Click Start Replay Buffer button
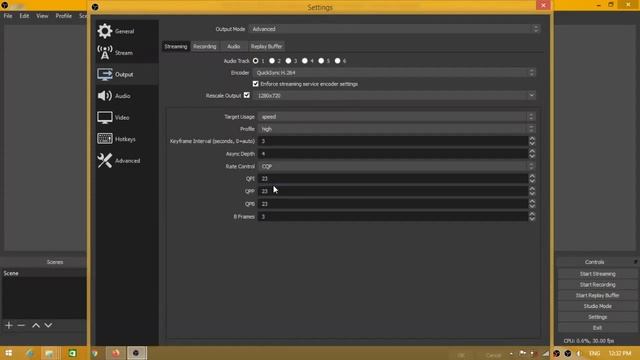The width and height of the screenshot is (640, 360). coord(597,295)
